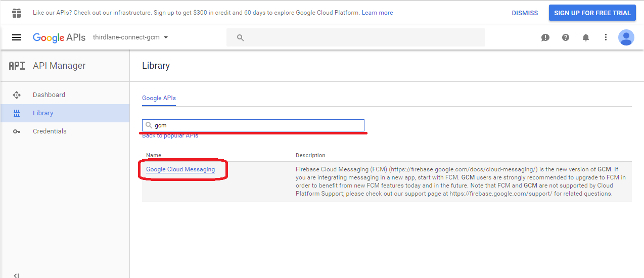Dismiss the free trial banner
Image resolution: width=644 pixels, height=278 pixels.
pyautogui.click(x=525, y=13)
